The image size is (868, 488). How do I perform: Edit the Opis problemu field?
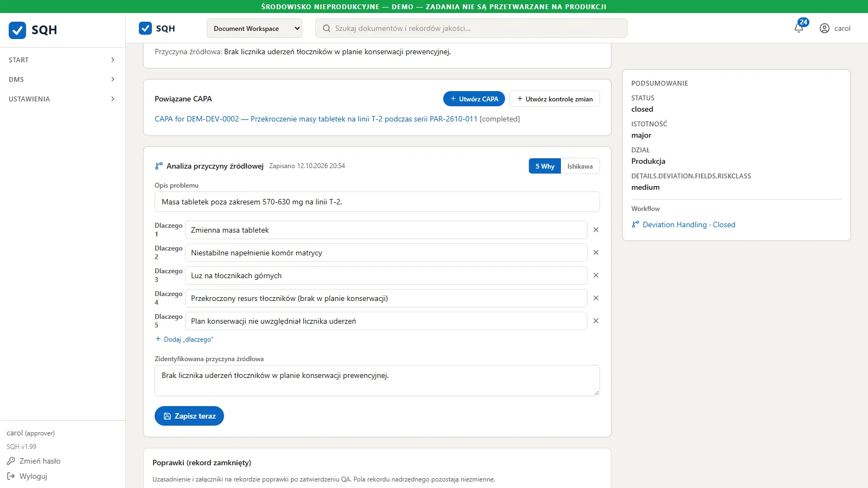377,202
